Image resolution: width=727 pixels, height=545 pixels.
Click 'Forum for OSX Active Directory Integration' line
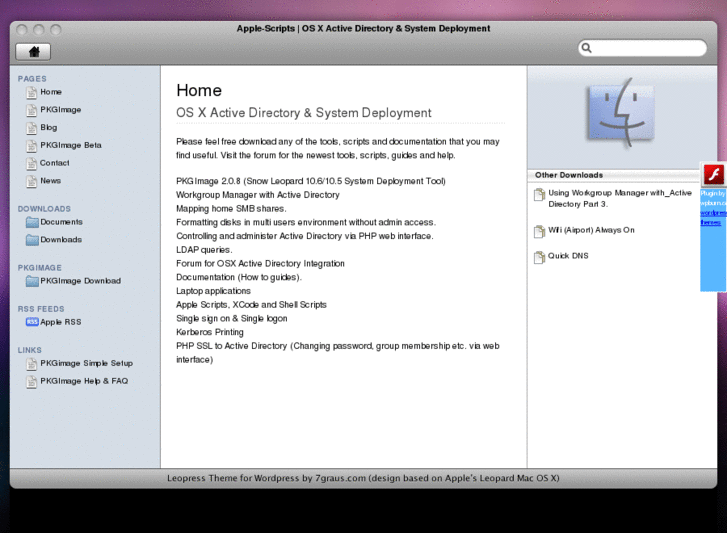tap(260, 263)
